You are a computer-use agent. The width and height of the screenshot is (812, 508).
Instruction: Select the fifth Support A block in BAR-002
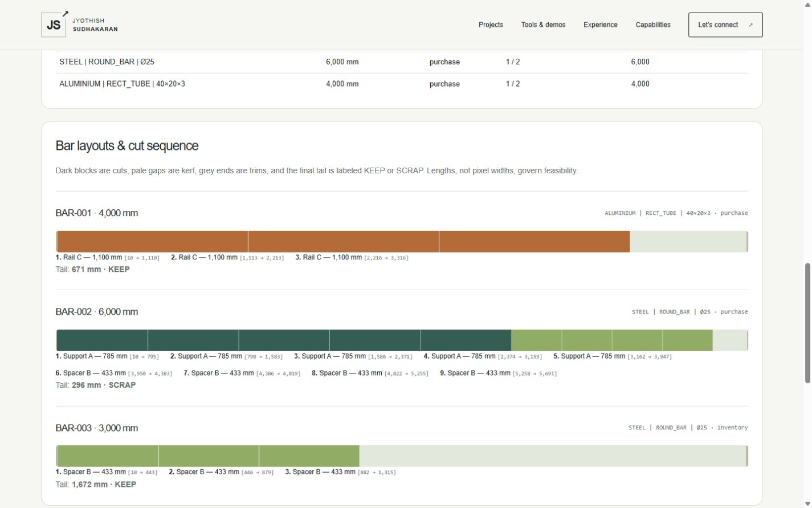466,340
